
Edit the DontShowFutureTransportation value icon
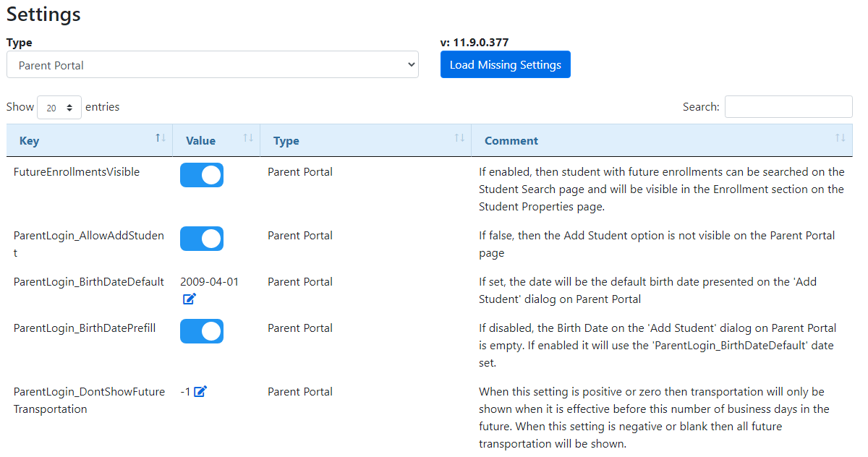click(200, 391)
